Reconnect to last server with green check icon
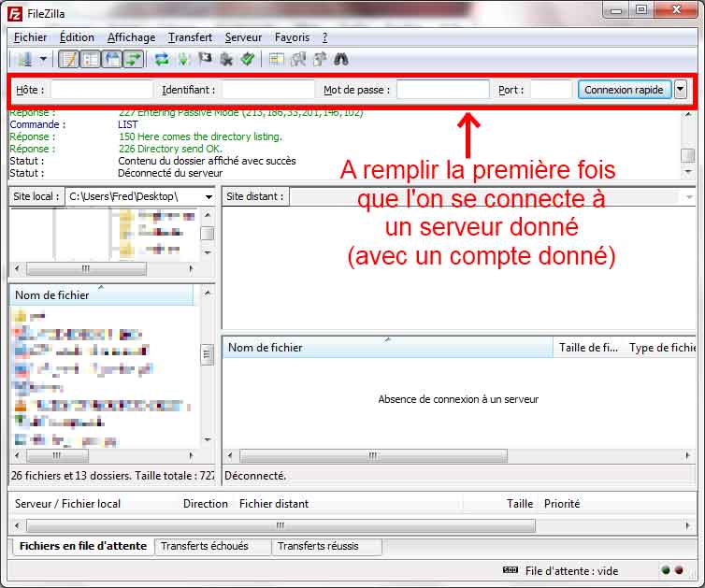 coord(248,59)
